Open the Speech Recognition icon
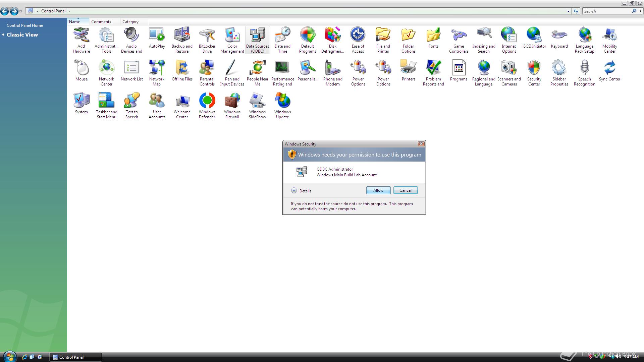Viewport: 644px width, 362px height. (x=584, y=72)
